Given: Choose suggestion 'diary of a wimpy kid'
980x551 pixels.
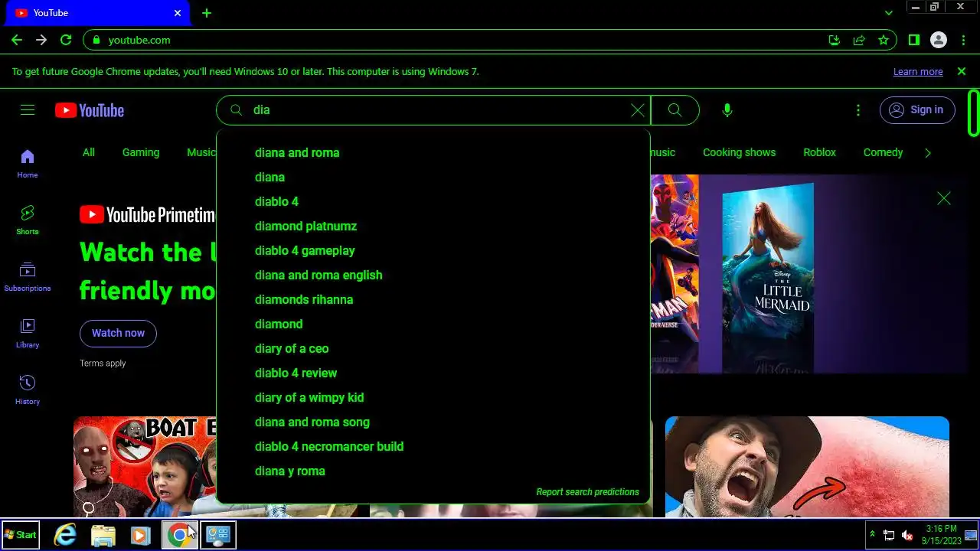Looking at the screenshot, I should 433,397.
